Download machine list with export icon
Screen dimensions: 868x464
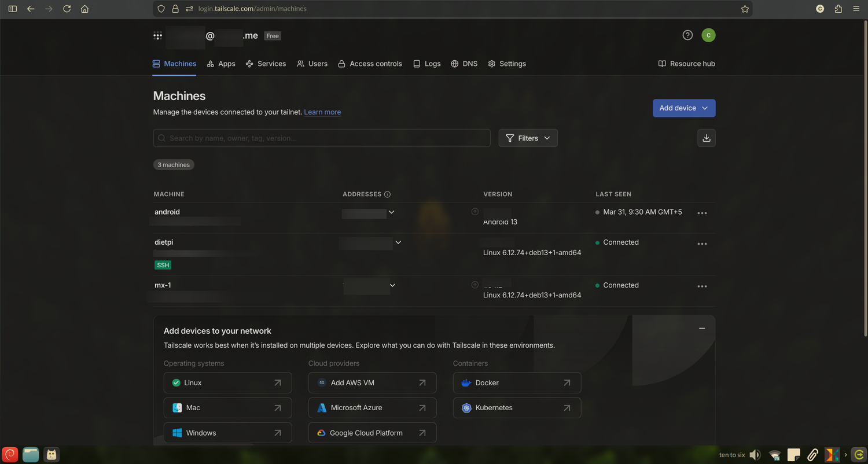click(x=706, y=138)
